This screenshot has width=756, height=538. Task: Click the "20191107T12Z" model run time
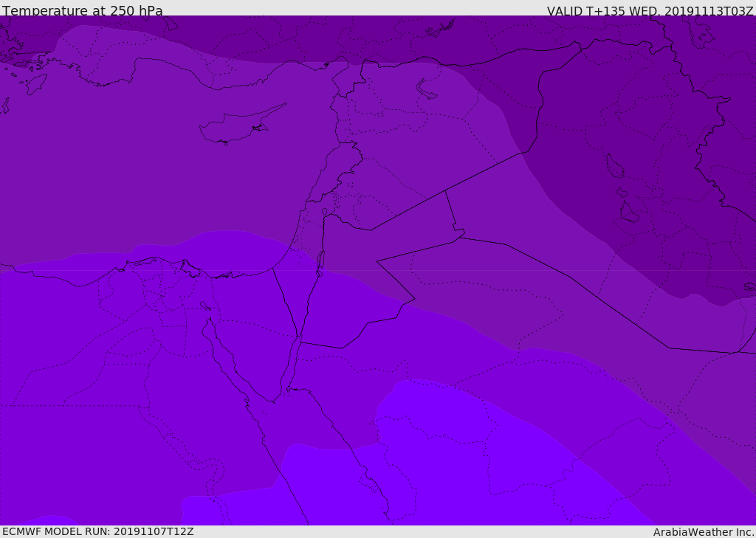pyautogui.click(x=154, y=531)
